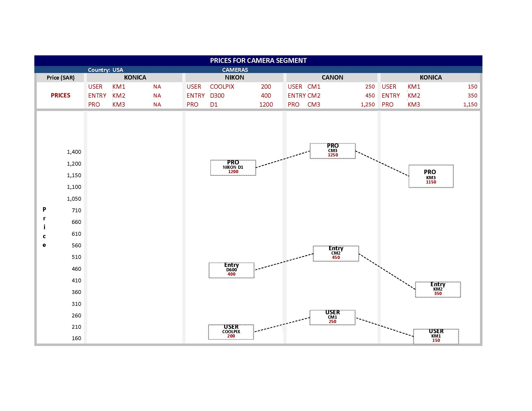Screen dimensions: 532x411
Task: Click the Entry D600 400 chart box
Action: coord(231,270)
